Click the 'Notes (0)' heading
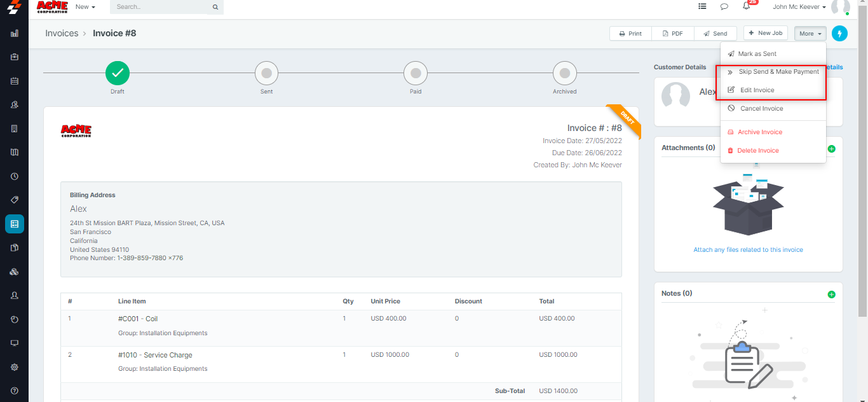 (x=677, y=293)
